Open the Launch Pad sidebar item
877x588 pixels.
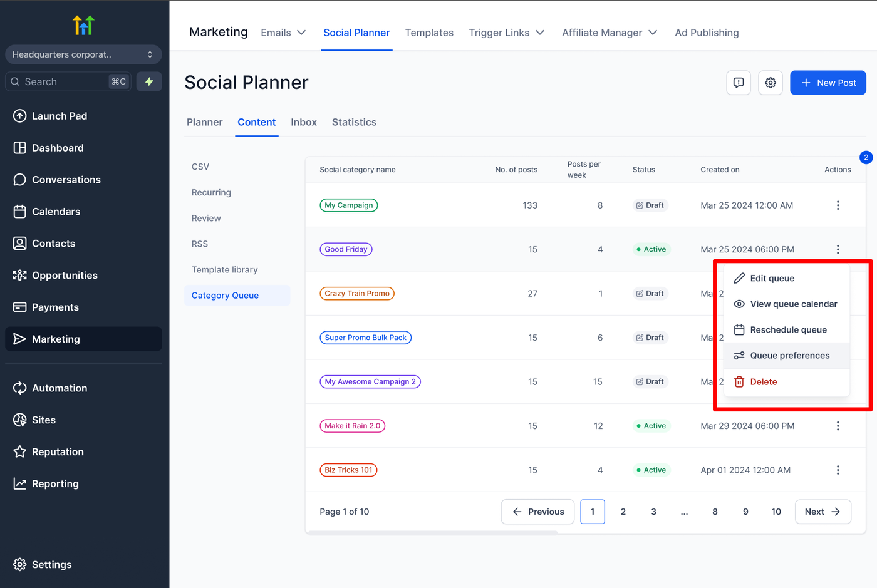coord(60,116)
